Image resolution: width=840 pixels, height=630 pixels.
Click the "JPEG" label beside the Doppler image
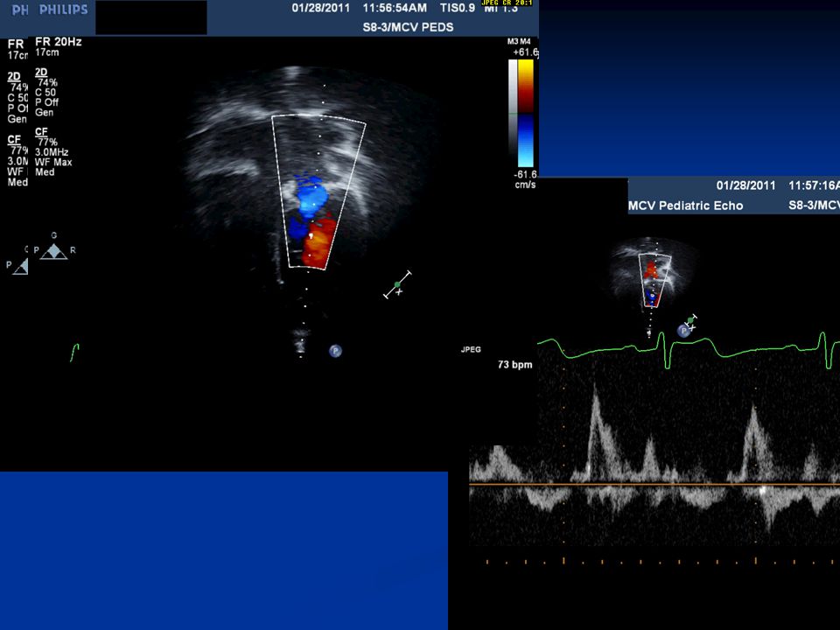coord(471,349)
